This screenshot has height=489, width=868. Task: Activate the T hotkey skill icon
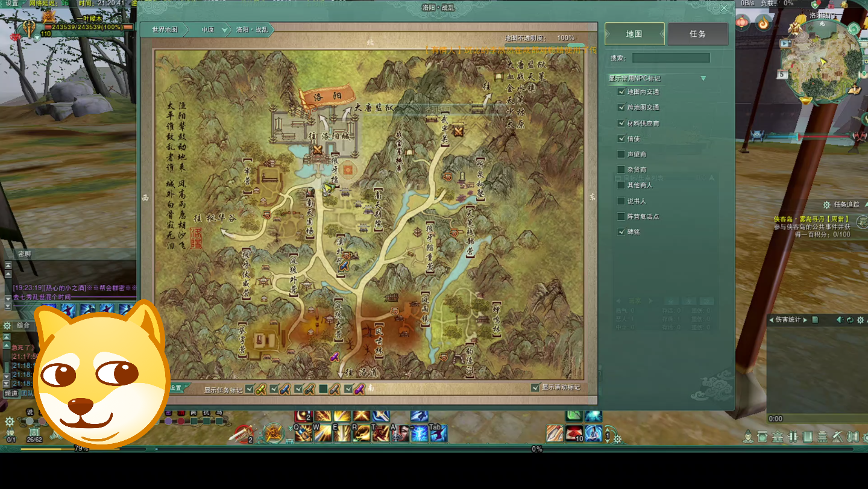(381, 434)
